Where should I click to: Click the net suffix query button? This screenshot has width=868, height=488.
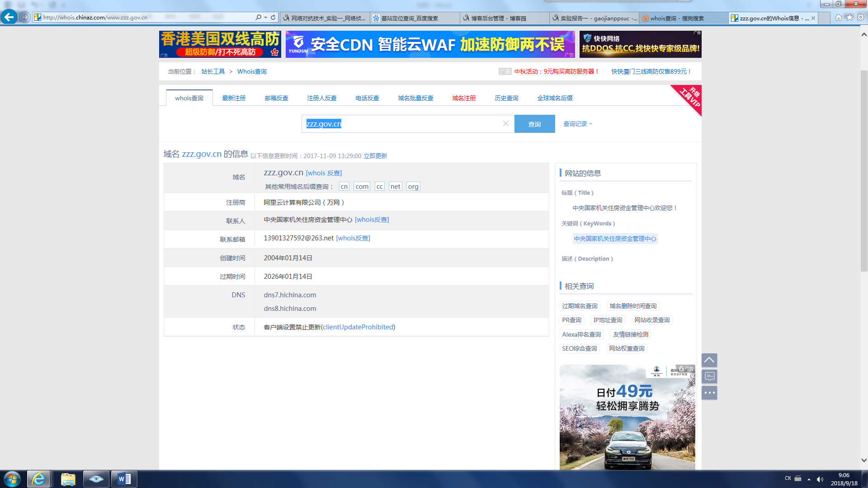[395, 186]
